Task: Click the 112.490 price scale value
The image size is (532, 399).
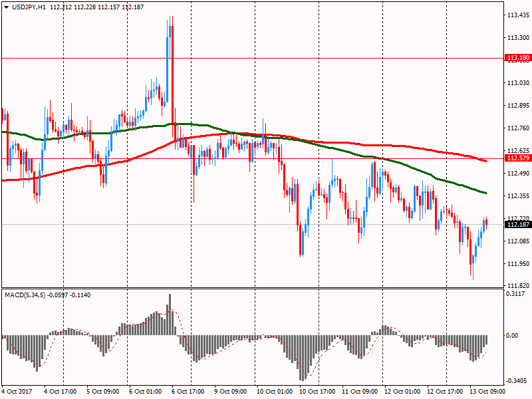Action: tap(518, 174)
